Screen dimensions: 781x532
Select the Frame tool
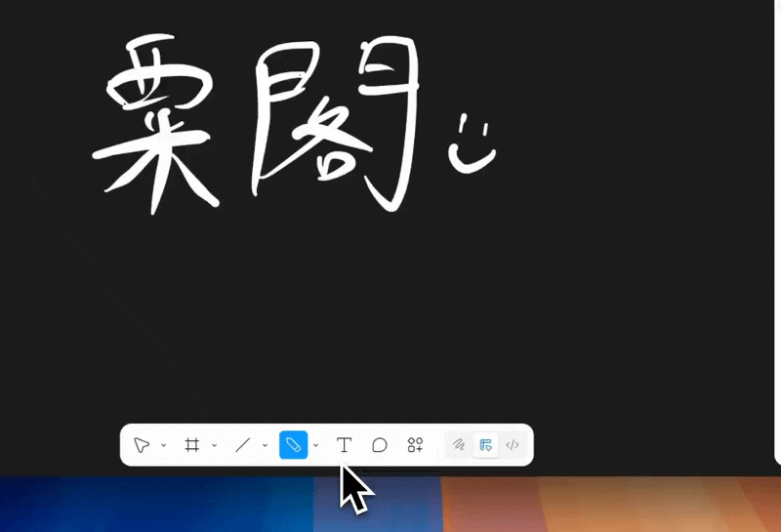click(x=192, y=445)
